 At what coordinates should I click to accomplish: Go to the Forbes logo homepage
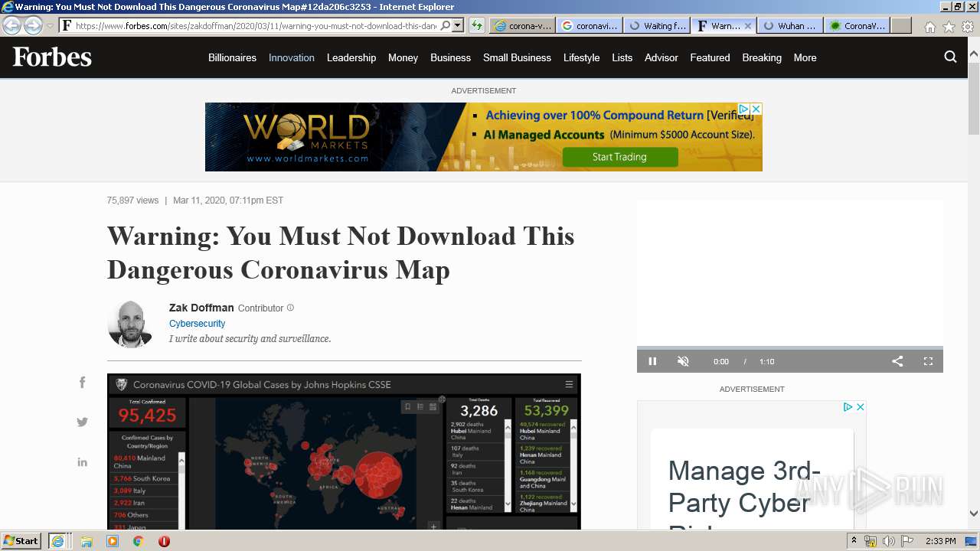52,57
